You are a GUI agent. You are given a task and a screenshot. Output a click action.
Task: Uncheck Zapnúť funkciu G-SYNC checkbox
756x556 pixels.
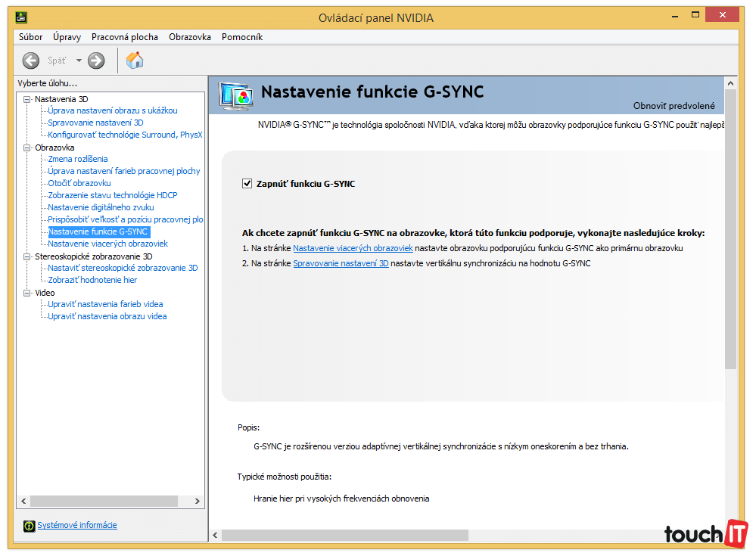click(x=247, y=184)
